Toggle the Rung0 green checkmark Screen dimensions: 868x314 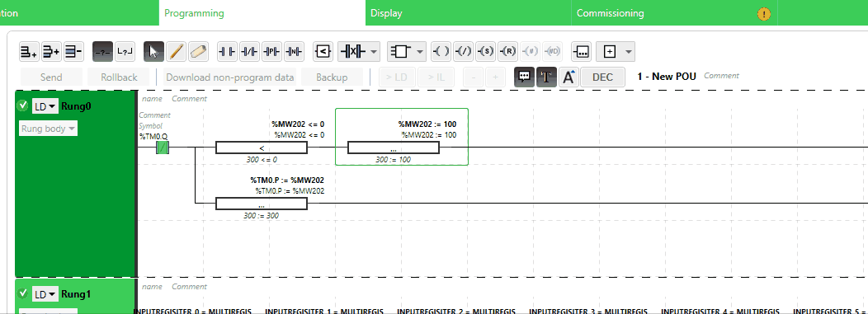click(x=23, y=105)
